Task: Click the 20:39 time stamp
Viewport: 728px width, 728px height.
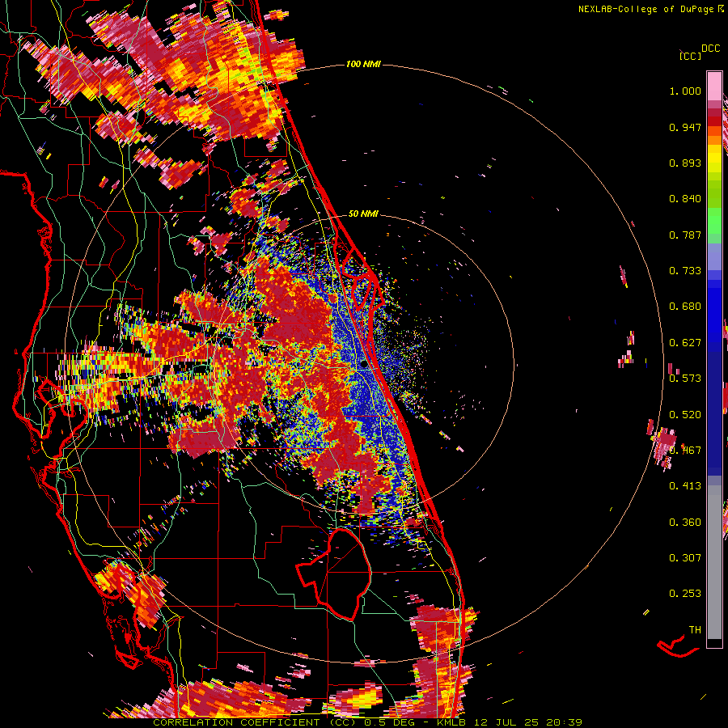Action: (x=564, y=722)
